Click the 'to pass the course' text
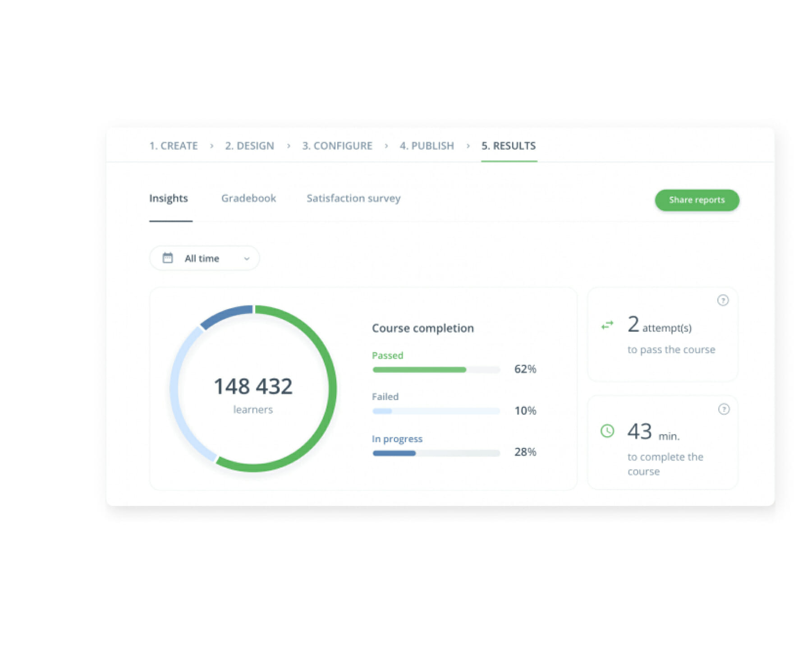812x655 pixels. (x=671, y=350)
